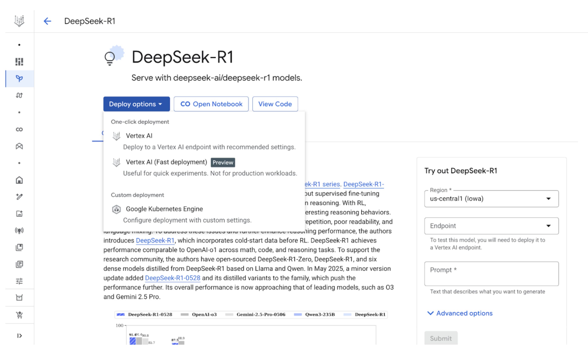Open the house-shaped sidebar icon
Screen dimensions: 588x364
pyautogui.click(x=19, y=180)
